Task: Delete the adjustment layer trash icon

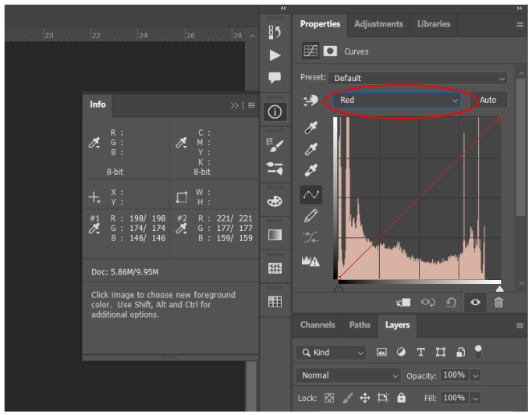Action: pyautogui.click(x=498, y=303)
